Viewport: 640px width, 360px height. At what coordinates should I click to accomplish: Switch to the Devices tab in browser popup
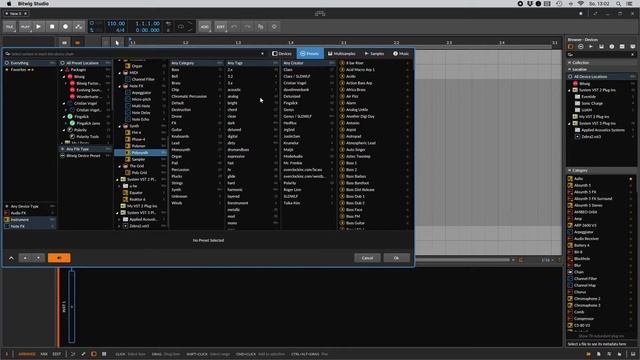click(x=282, y=53)
